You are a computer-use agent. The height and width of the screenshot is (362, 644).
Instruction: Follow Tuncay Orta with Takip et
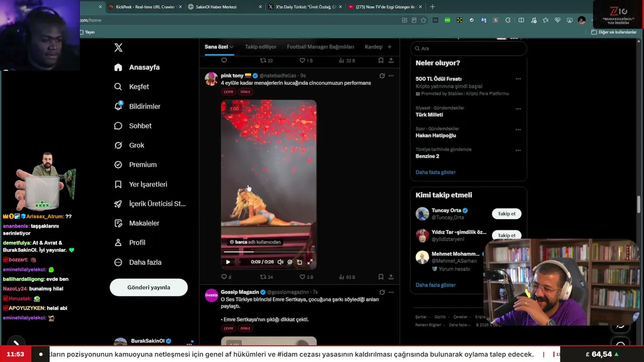(506, 214)
